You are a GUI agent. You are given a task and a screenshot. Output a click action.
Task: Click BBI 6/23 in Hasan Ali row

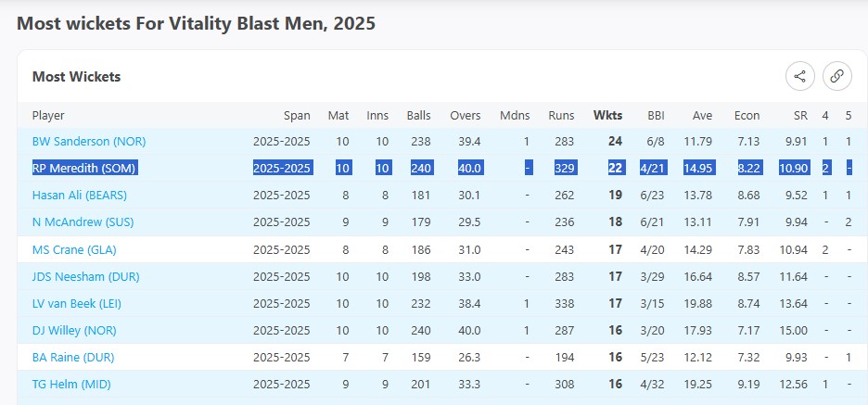point(652,196)
